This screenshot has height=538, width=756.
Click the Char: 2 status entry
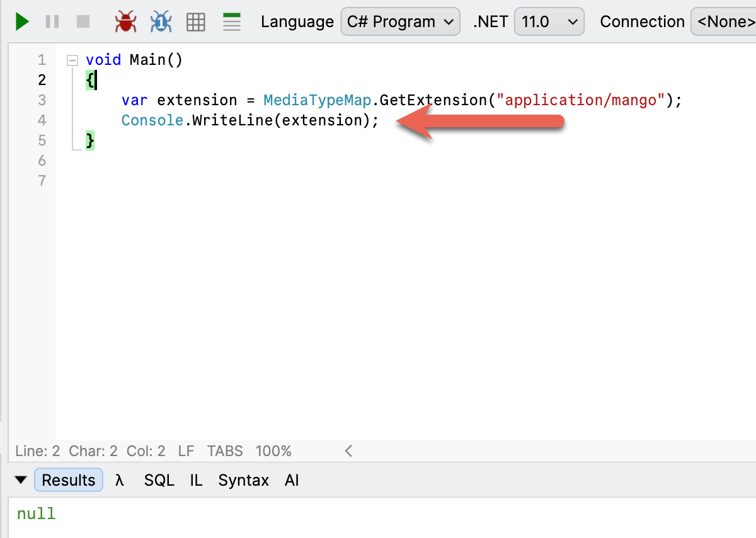point(93,451)
